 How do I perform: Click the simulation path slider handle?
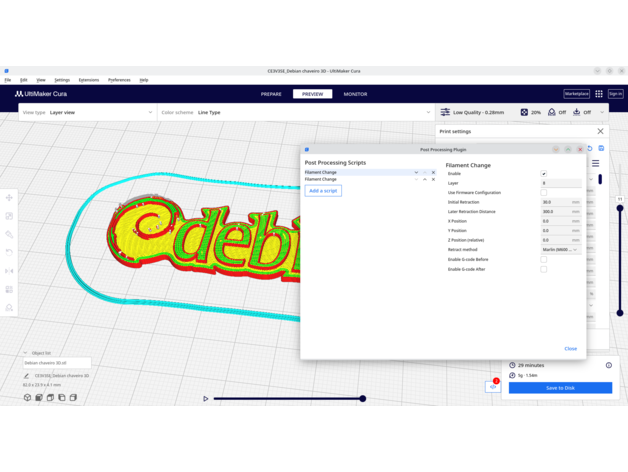[362, 399]
